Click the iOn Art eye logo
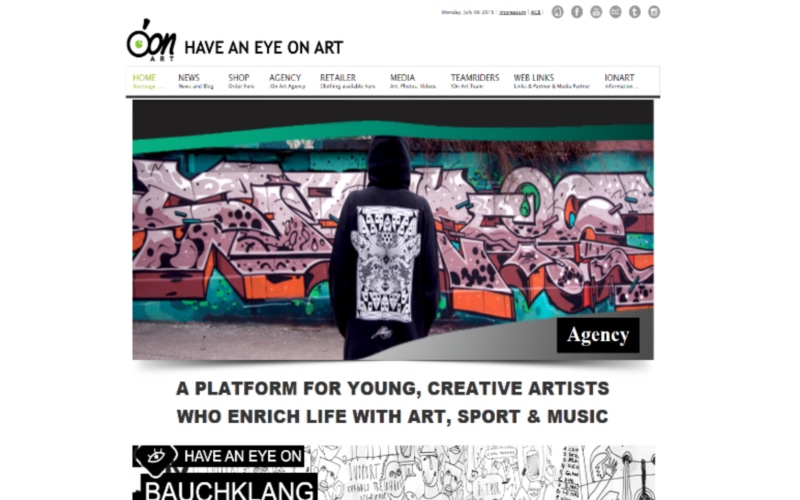The image size is (800, 500). coord(152,40)
